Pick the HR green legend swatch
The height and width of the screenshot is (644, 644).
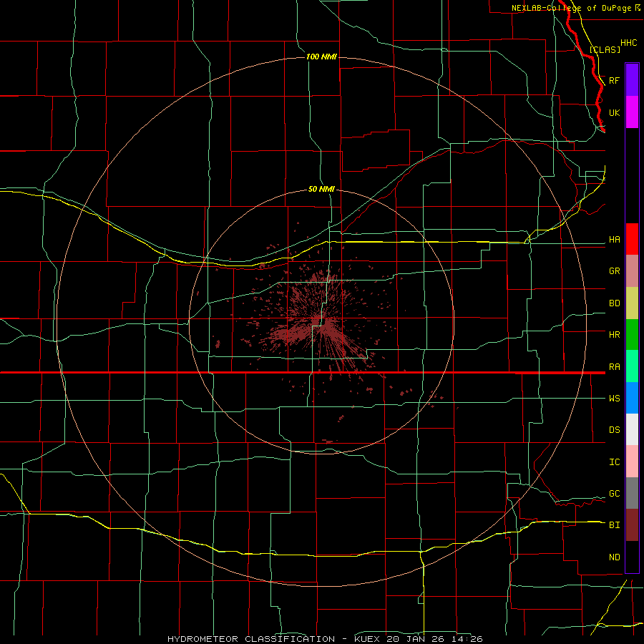[x=632, y=335]
